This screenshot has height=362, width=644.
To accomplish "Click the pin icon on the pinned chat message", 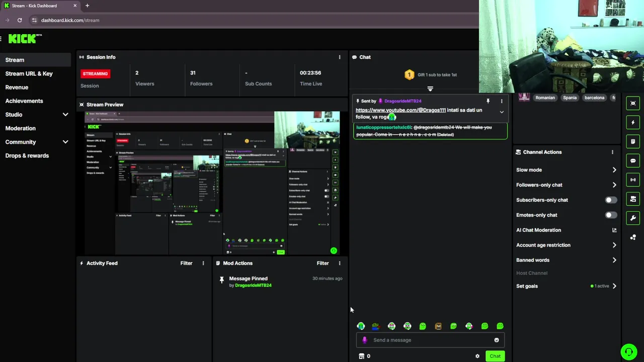I will (x=488, y=101).
